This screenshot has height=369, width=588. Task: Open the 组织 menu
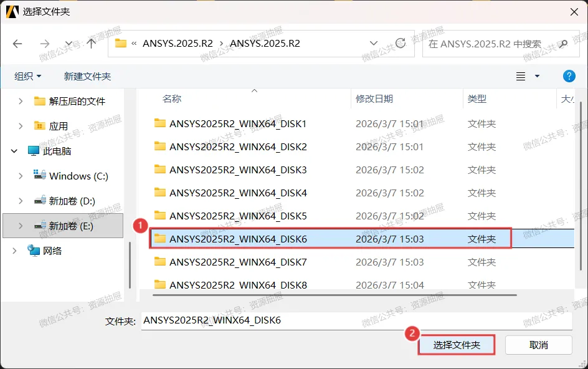point(28,76)
